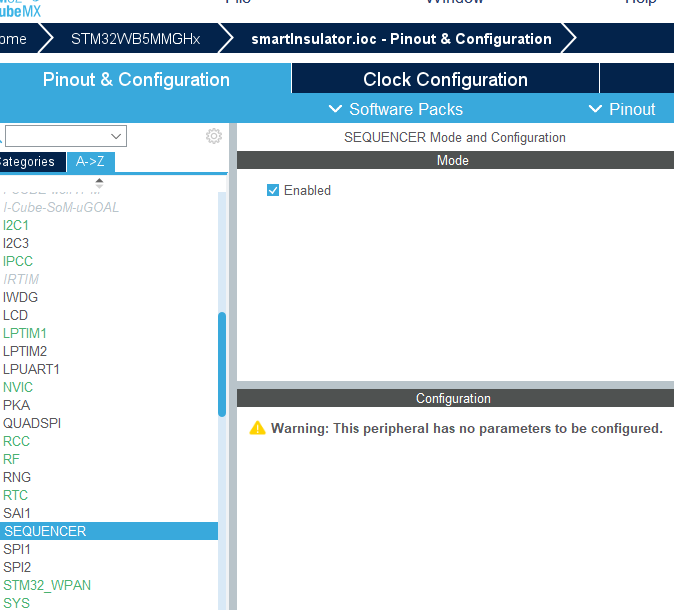Image resolution: width=674 pixels, height=610 pixels.
Task: Select SAI1 peripheral
Action: click(17, 513)
